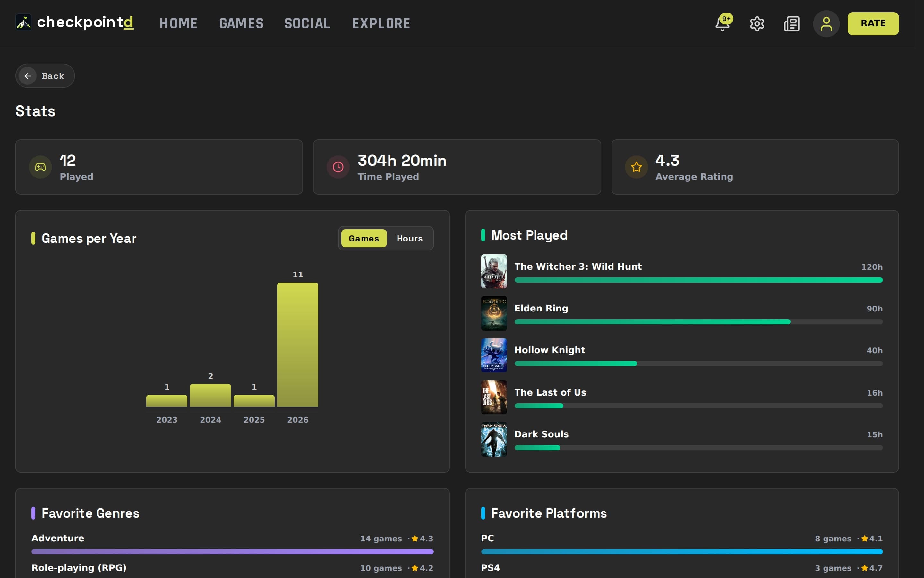Click the 120h playtime value
This screenshot has width=924, height=578.
pyautogui.click(x=872, y=267)
